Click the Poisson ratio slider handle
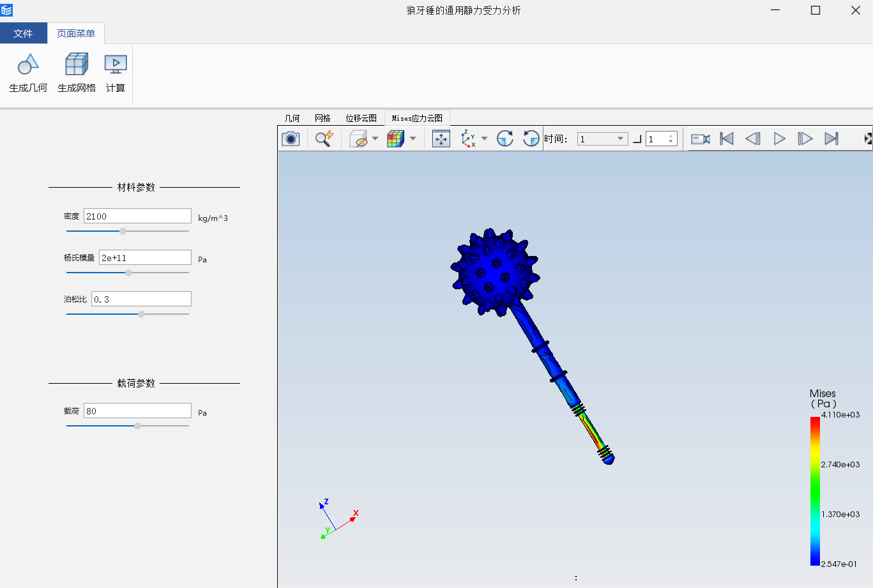Viewport: 873px width, 588px height. (141, 314)
